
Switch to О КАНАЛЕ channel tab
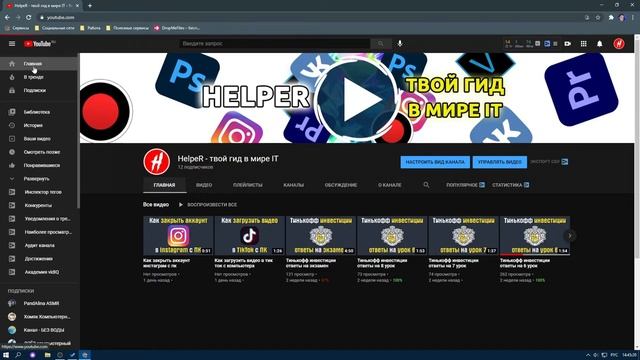(389, 185)
